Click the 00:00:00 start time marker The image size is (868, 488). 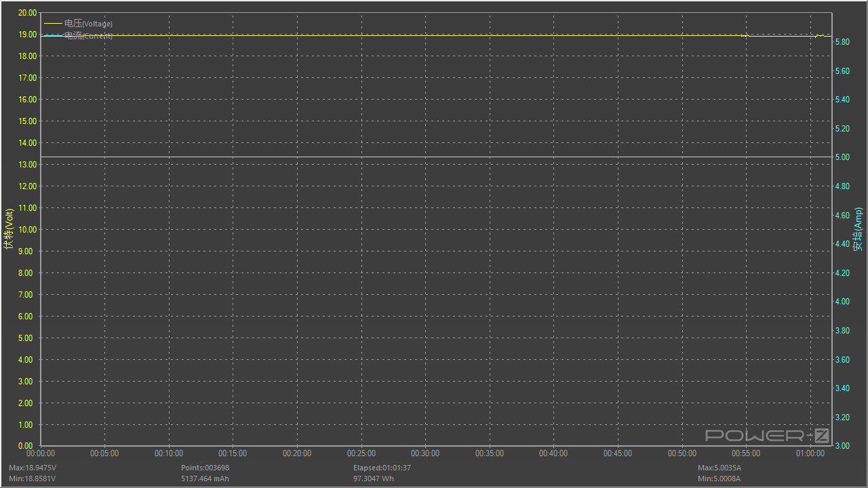pyautogui.click(x=41, y=453)
